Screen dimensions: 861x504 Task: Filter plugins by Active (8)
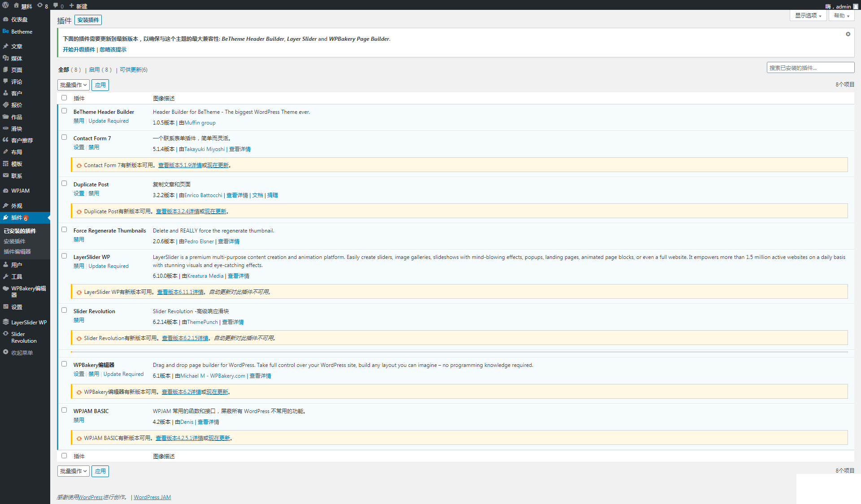coord(100,70)
